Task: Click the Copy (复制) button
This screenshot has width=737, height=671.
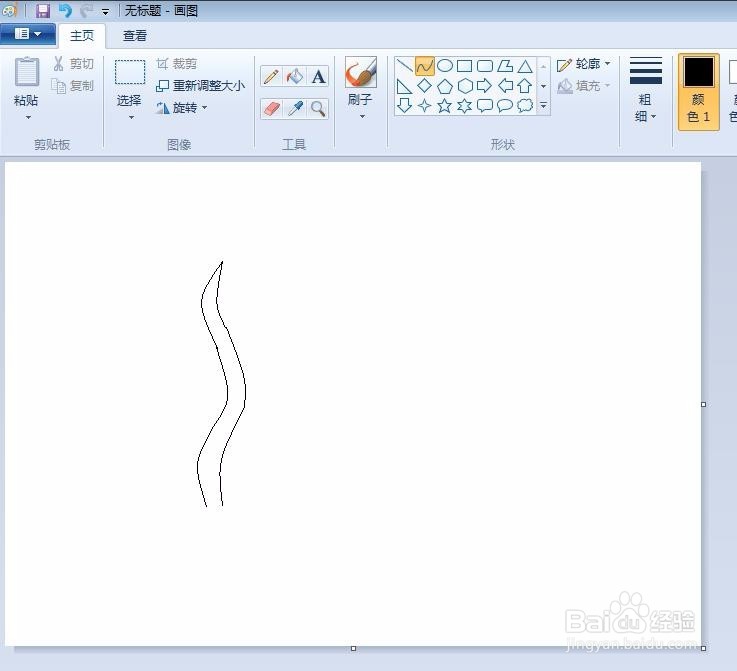Action: tap(73, 86)
